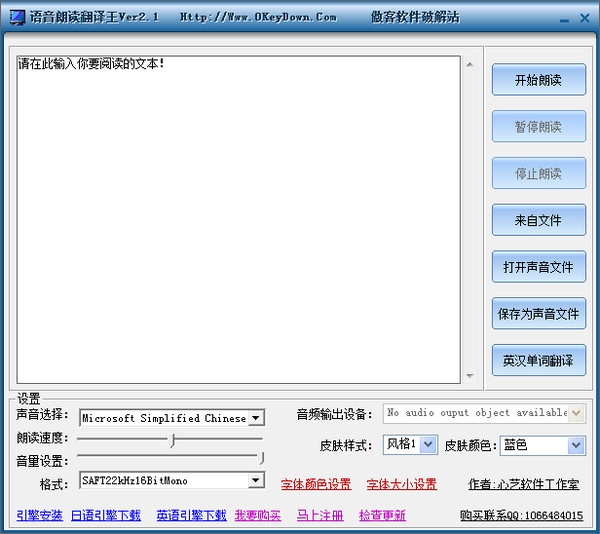
Task: Open the 引擎安装 link
Action: [x=39, y=515]
